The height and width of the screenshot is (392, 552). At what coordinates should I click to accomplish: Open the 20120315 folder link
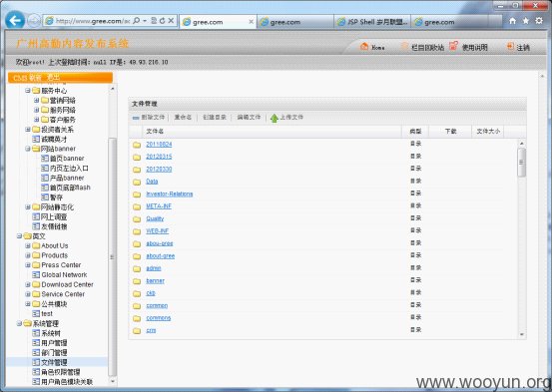pyautogui.click(x=159, y=157)
